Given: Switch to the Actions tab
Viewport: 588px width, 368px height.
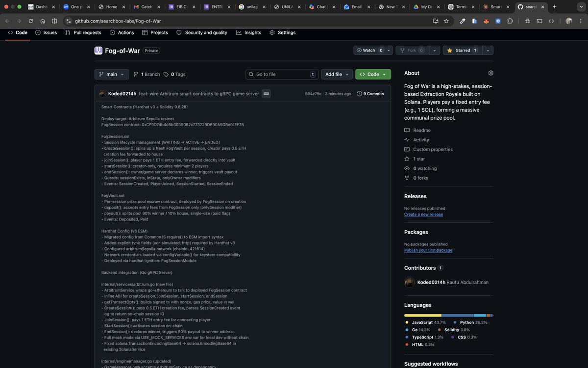Looking at the screenshot, I should [x=122, y=33].
